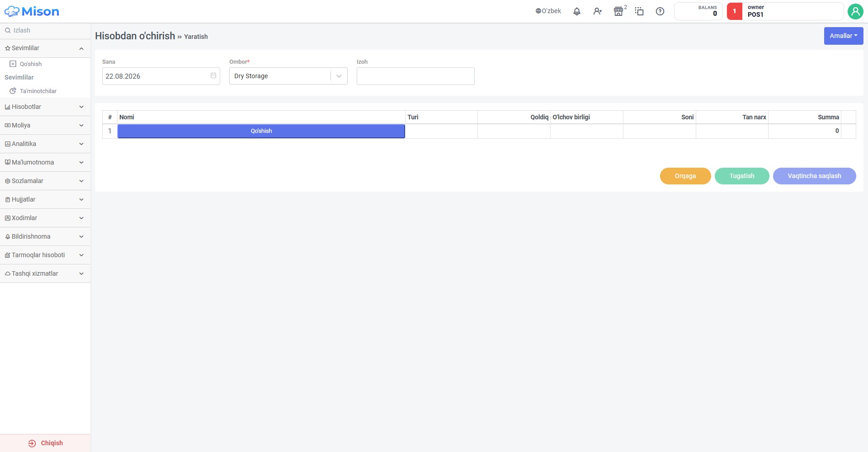Expand the Ma'lumotnoma menu
This screenshot has height=452, width=868.
tap(45, 163)
